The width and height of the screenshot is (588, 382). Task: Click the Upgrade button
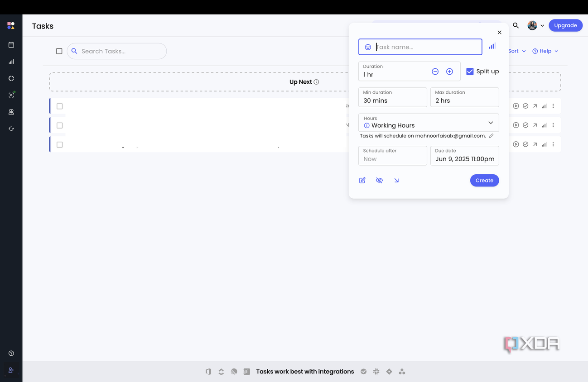[x=565, y=25]
